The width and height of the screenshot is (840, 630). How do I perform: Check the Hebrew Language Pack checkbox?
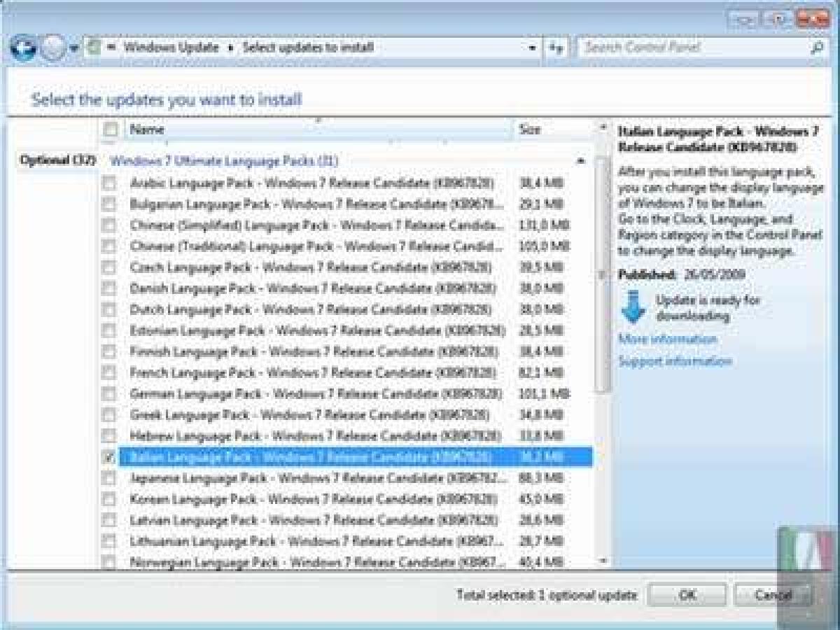coord(108,436)
